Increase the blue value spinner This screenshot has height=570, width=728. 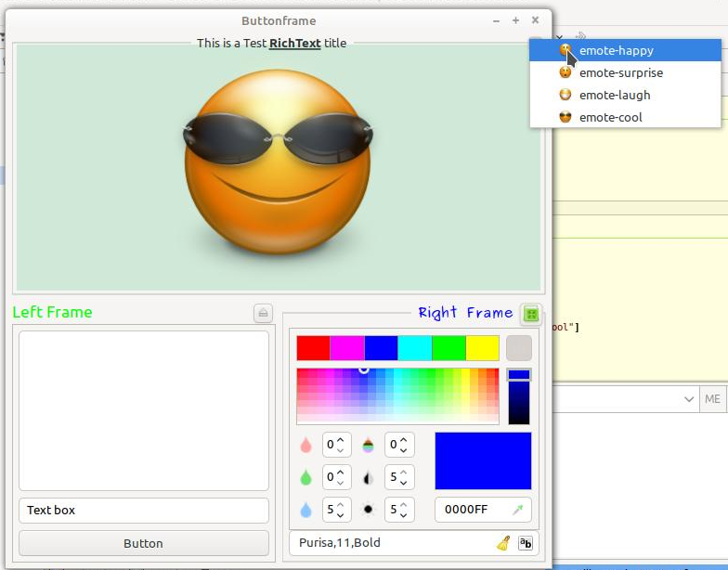click(x=341, y=505)
